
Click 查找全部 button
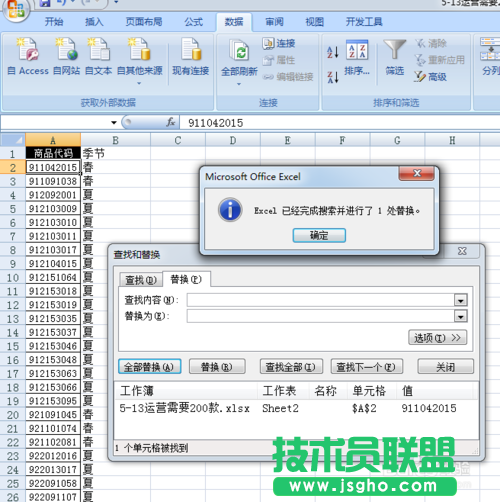[291, 367]
